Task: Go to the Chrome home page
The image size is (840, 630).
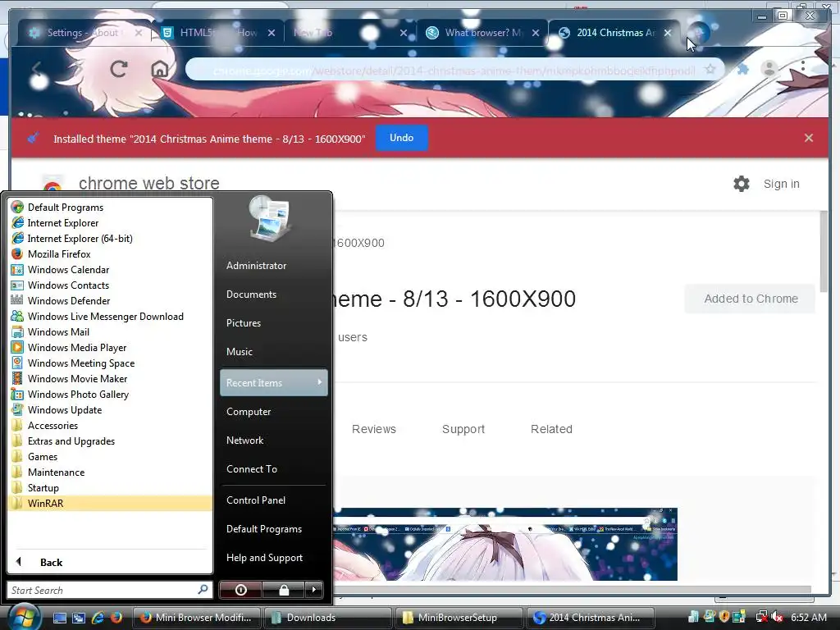Action: point(160,69)
